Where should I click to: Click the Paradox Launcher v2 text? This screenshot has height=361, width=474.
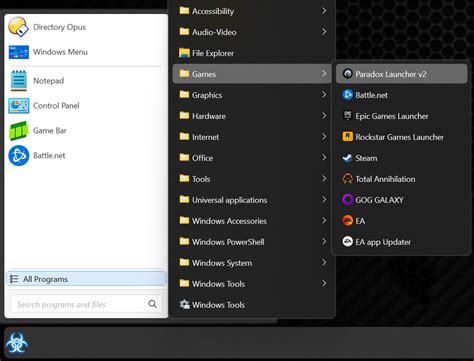(391, 74)
